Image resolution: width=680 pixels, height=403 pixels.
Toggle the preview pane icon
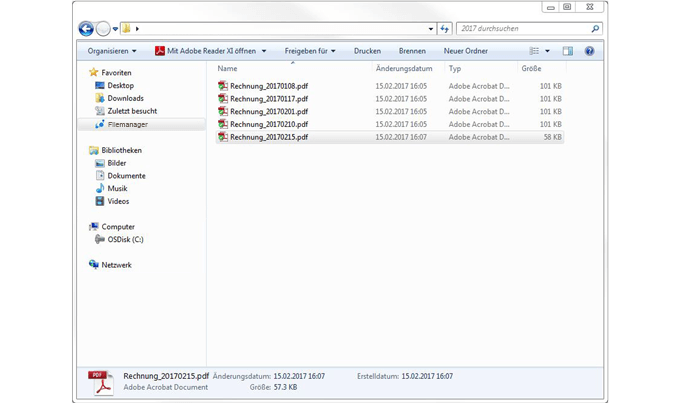[568, 51]
